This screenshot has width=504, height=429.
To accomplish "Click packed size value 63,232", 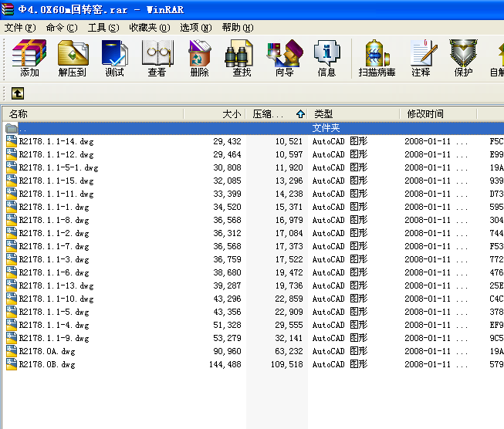I will [x=289, y=351].
